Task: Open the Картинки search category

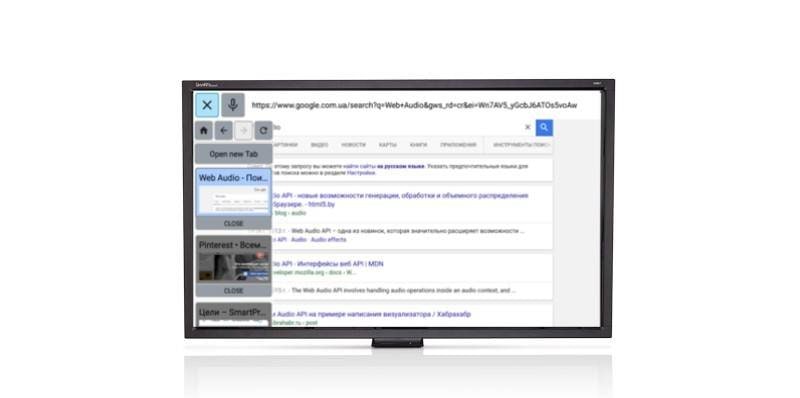Action: pos(286,145)
